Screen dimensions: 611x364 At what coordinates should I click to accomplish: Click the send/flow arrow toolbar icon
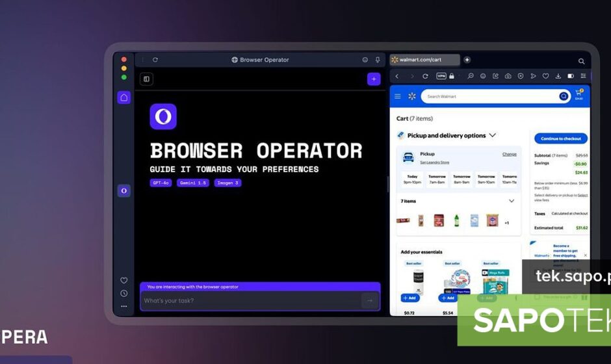pos(533,76)
